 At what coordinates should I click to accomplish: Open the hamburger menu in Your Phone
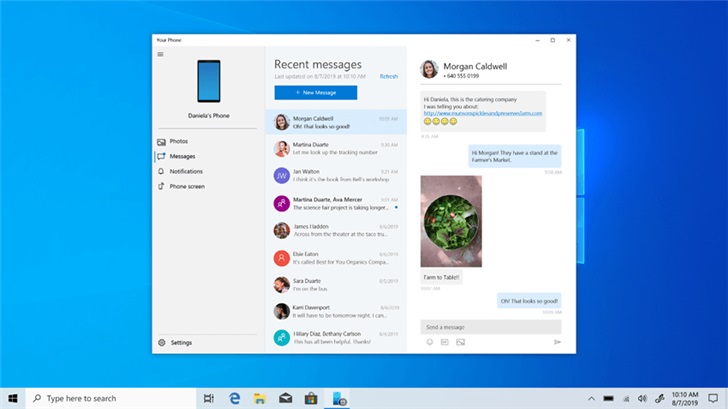(x=160, y=54)
